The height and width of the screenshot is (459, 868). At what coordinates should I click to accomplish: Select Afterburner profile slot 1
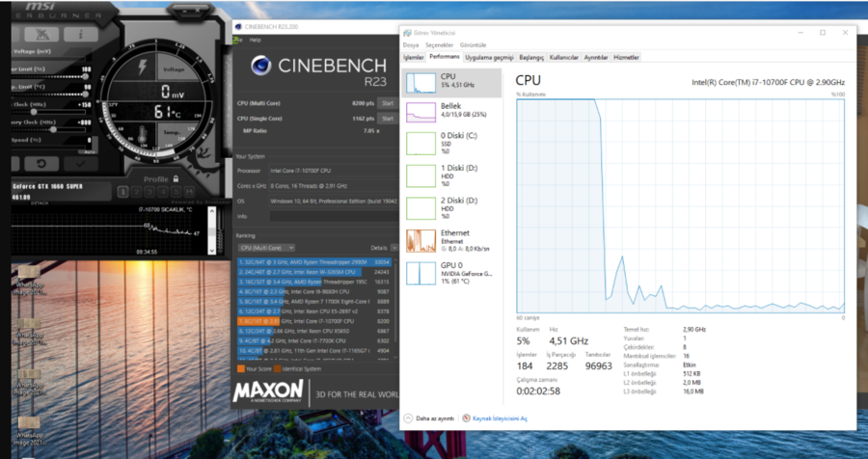(122, 192)
